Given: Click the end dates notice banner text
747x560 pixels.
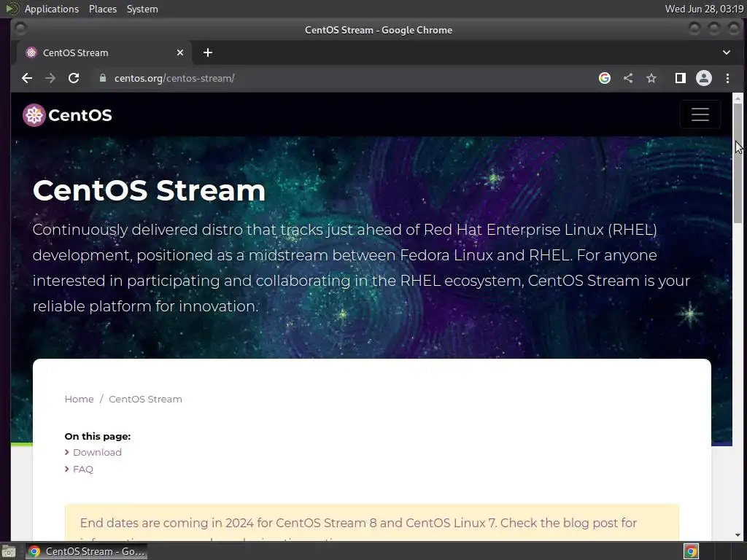Looking at the screenshot, I should tap(358, 523).
